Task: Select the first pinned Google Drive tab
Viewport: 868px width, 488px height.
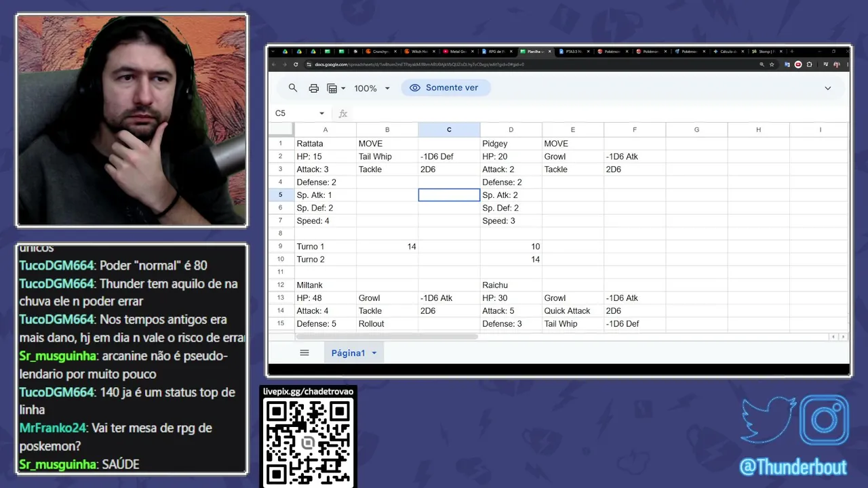Action: (x=285, y=52)
